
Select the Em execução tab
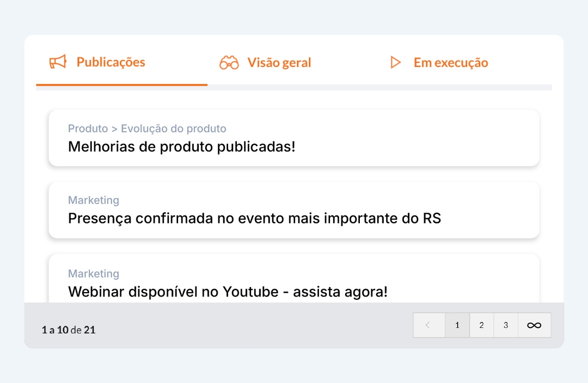click(439, 63)
